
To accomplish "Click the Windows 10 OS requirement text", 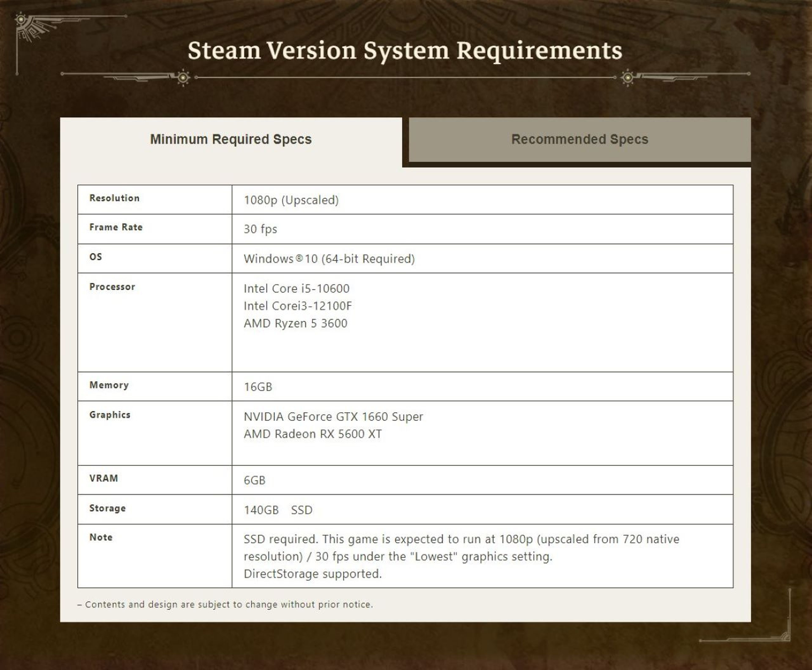I will [329, 259].
